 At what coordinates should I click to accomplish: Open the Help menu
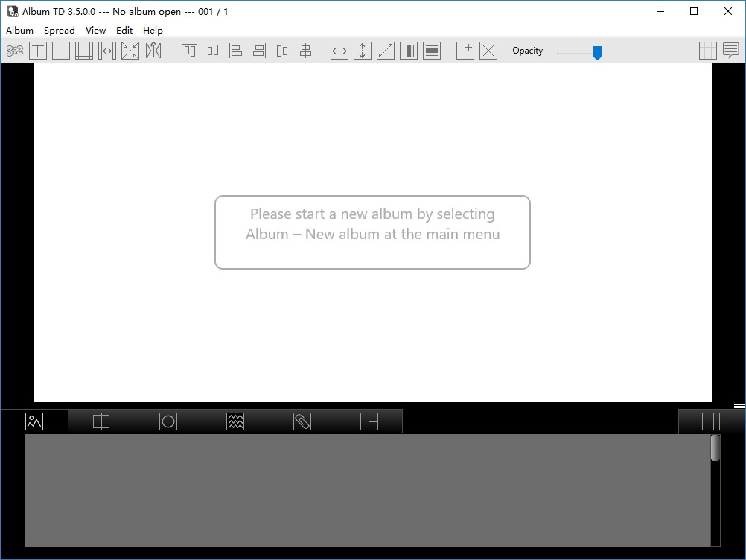click(x=153, y=30)
